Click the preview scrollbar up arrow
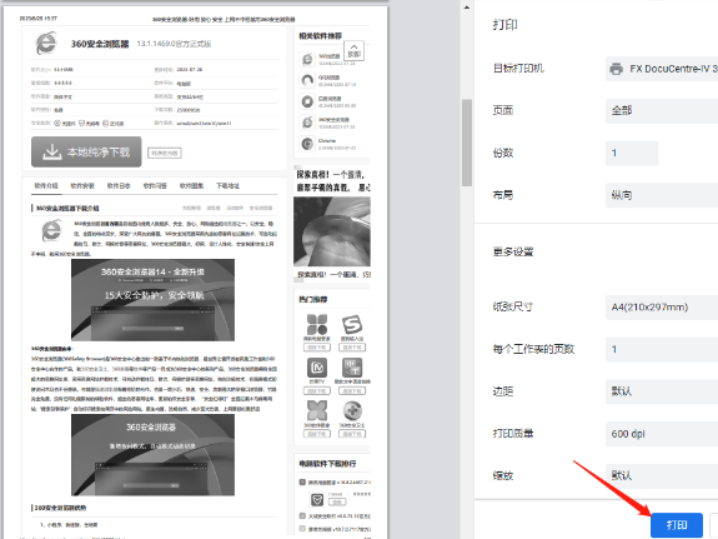The image size is (718, 539). [467, 7]
